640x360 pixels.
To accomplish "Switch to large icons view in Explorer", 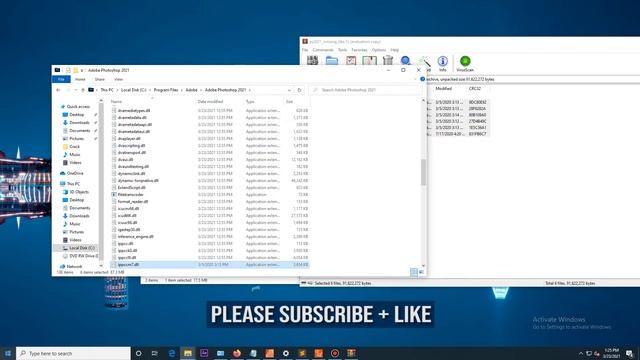I will click(x=422, y=272).
